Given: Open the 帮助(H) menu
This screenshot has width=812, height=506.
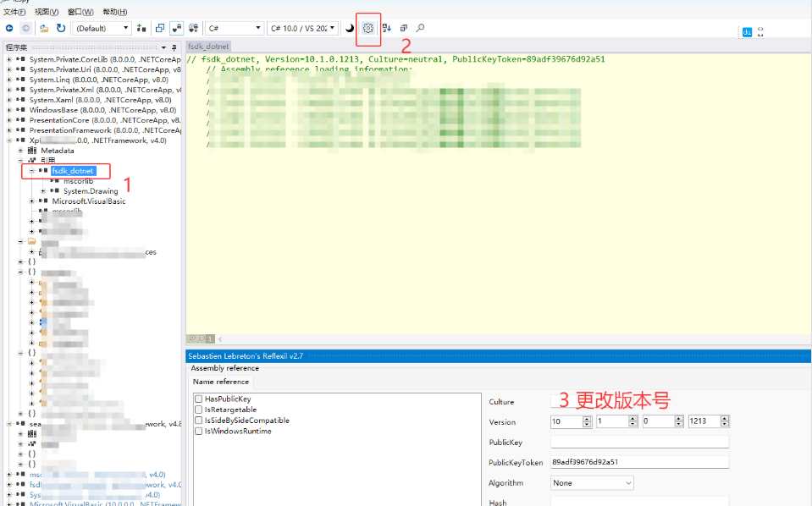Looking at the screenshot, I should 115,12.
